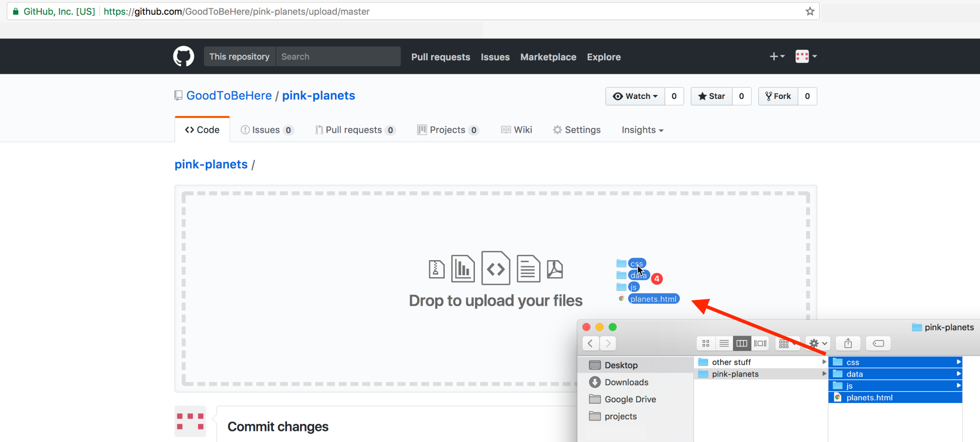The height and width of the screenshot is (442, 980).
Task: Open the Finder arrange-by dropdown
Action: coord(788,343)
